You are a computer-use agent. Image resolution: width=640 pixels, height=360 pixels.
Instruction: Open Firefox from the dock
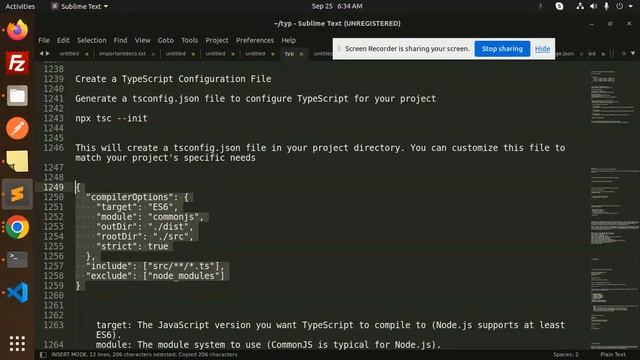pyautogui.click(x=17, y=30)
